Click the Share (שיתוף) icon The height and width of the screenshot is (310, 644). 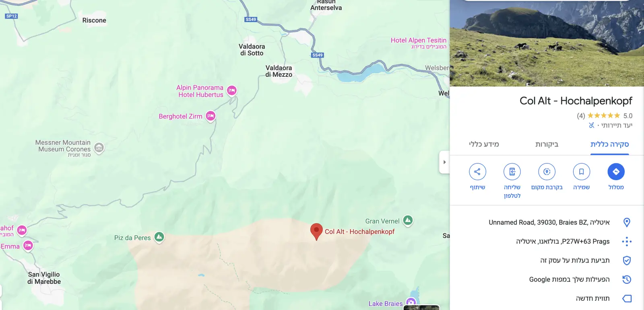pyautogui.click(x=477, y=172)
